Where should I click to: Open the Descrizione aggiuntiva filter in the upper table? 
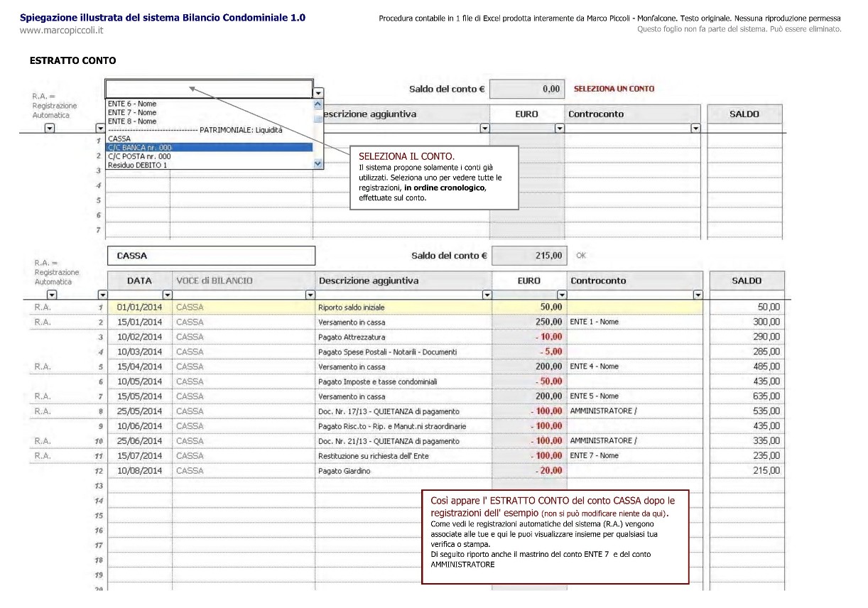point(485,129)
